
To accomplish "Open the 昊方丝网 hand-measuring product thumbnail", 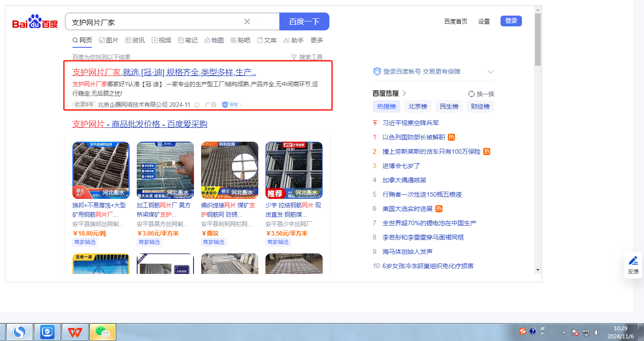I will 165,170.
